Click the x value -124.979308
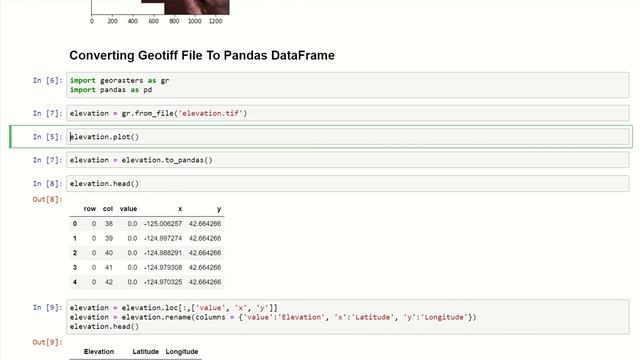Viewport: 640px width, 360px height. point(163,268)
